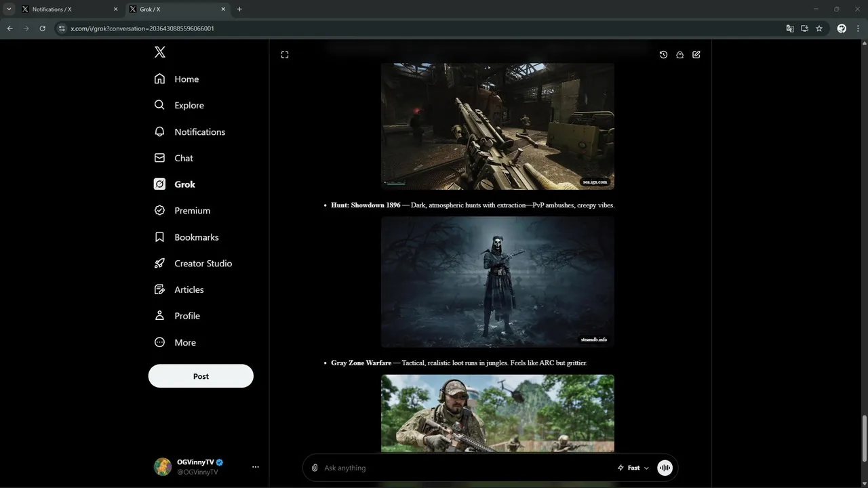Viewport: 868px width, 488px height.
Task: Close the Grok / X tab
Action: coord(223,9)
